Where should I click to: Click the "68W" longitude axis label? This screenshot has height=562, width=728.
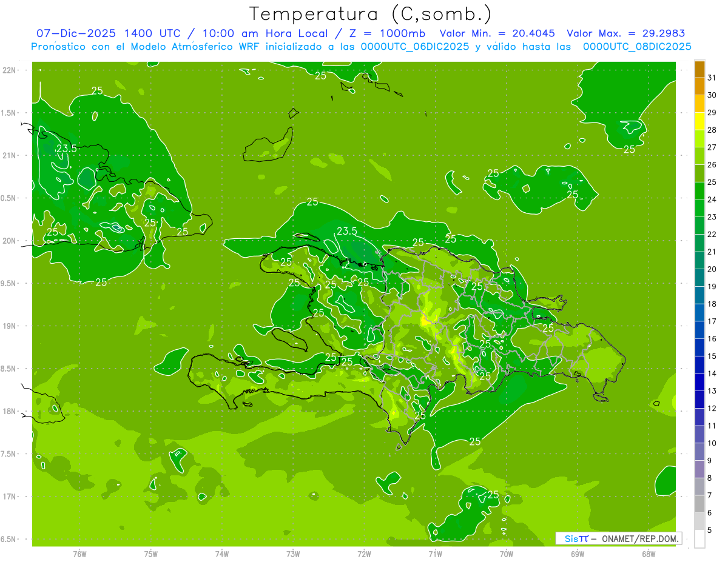[x=649, y=554]
